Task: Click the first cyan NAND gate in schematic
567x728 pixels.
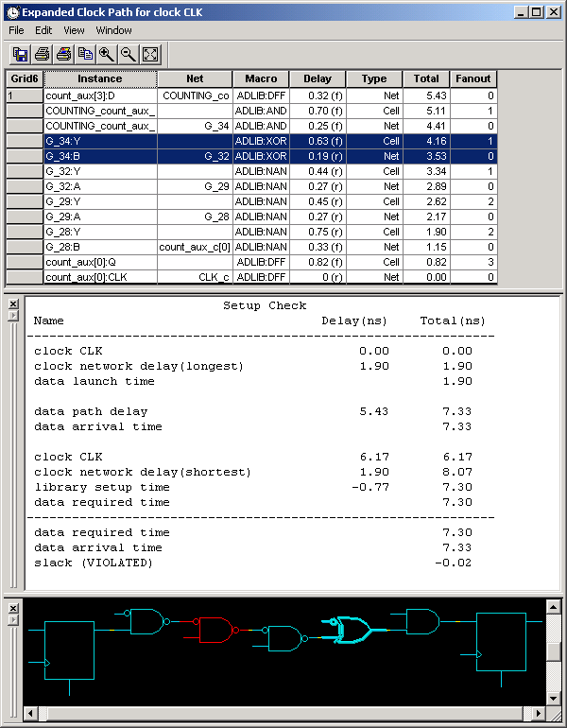Action: [147, 622]
